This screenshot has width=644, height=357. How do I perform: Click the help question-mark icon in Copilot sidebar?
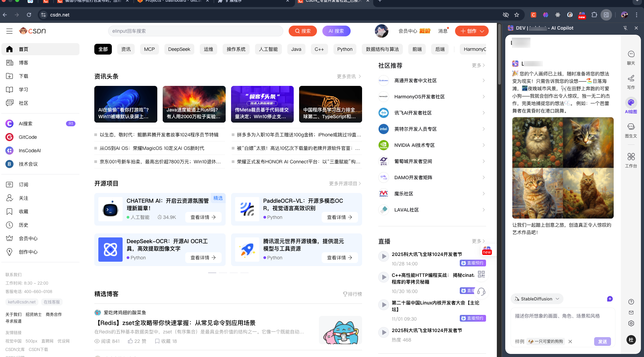click(631, 301)
